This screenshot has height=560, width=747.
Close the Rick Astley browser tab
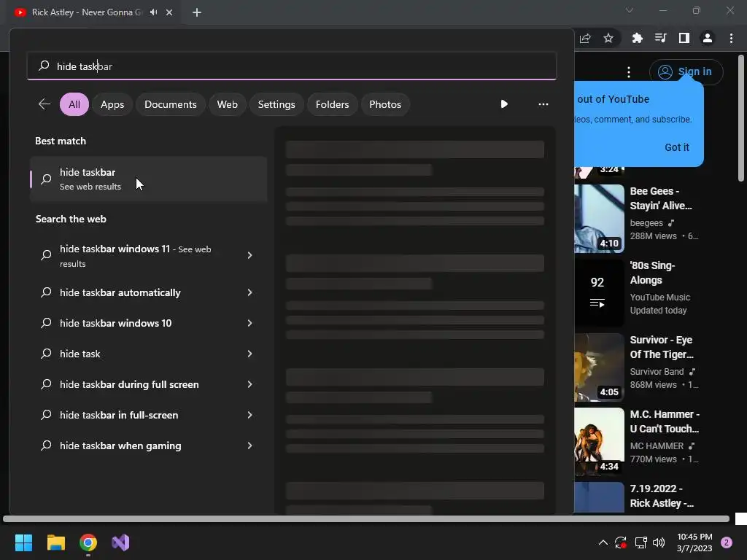click(169, 12)
